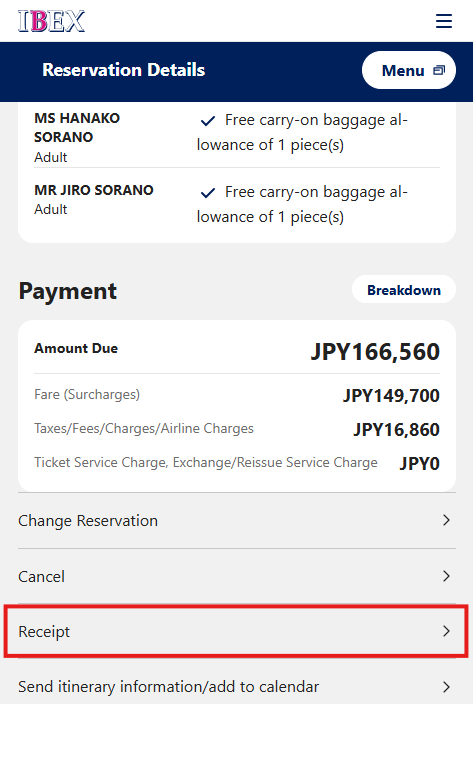Open the Menu button

[409, 70]
